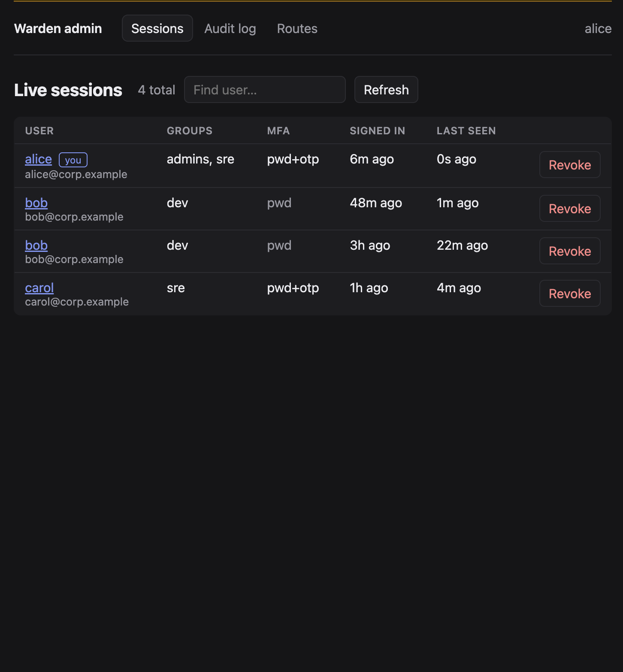
Task: Click the '4 total' session count
Action: click(x=157, y=90)
